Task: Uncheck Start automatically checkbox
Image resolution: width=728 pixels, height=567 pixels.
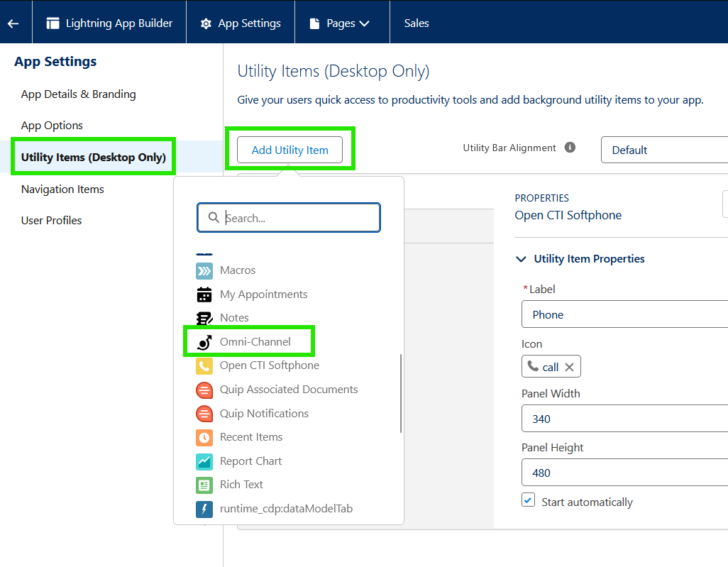Action: [x=528, y=500]
